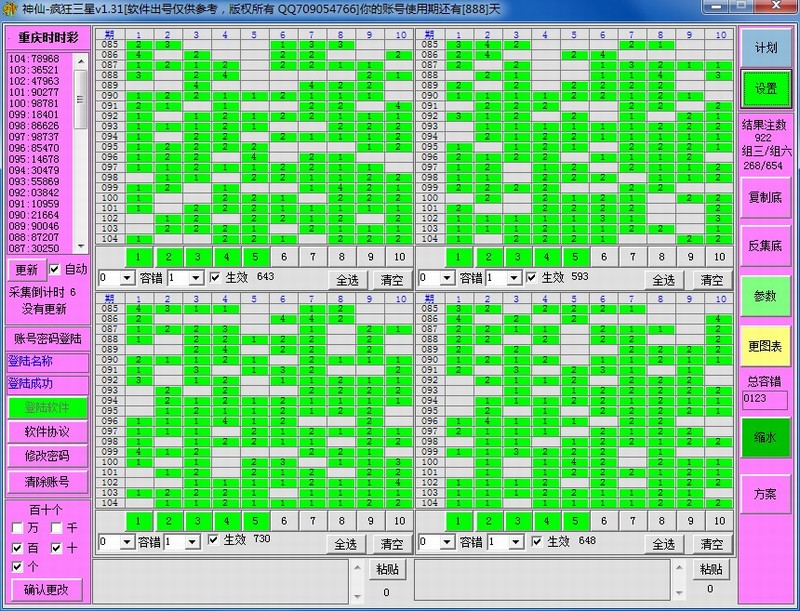Viewport: 800px width, 611px height.
Task: Uncheck the 生效 checkbox beside 643
Action: click(214, 277)
